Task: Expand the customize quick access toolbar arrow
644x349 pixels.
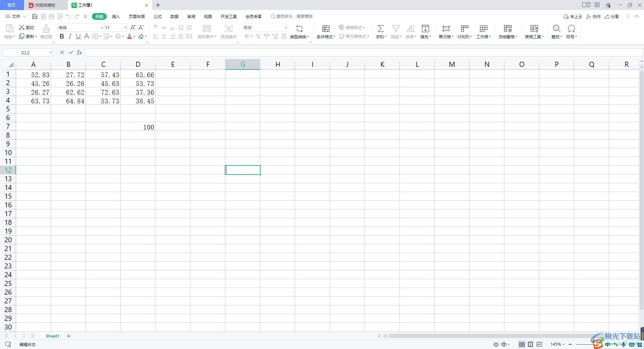Action: tap(86, 16)
